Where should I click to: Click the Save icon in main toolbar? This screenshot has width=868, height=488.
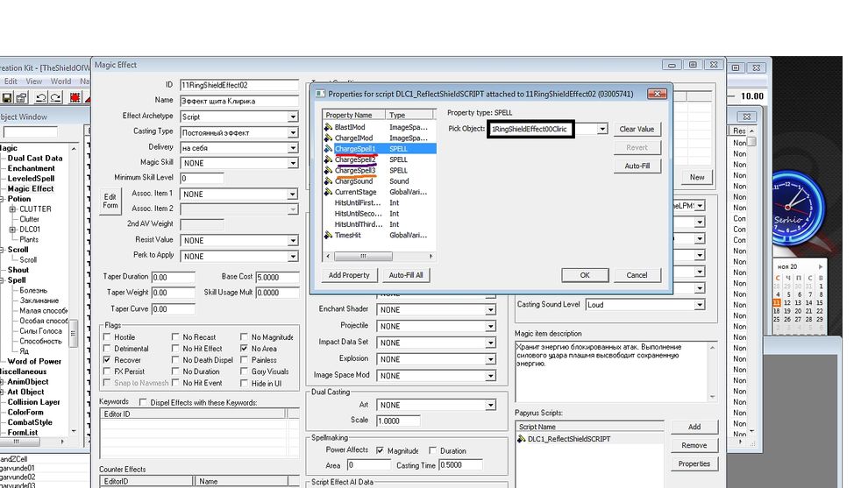point(7,97)
